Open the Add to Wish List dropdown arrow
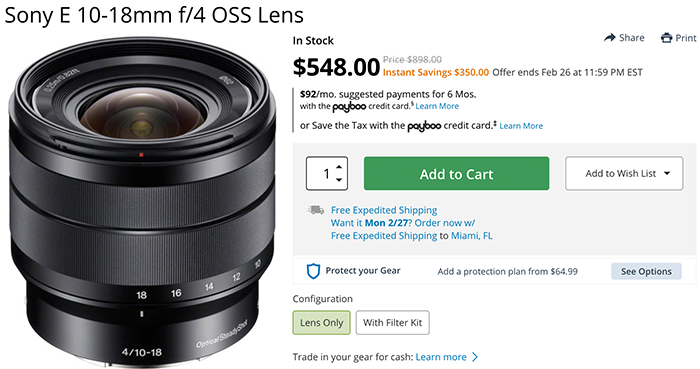The image size is (700, 369). pos(667,174)
